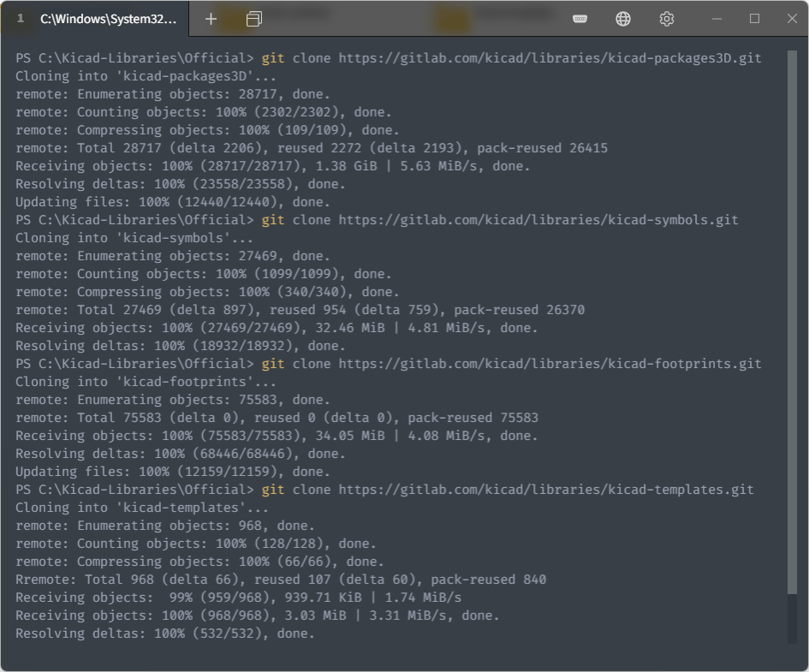Click line "Counting objects: 100% (2302/2302)"
809x672 pixels.
pos(203,112)
